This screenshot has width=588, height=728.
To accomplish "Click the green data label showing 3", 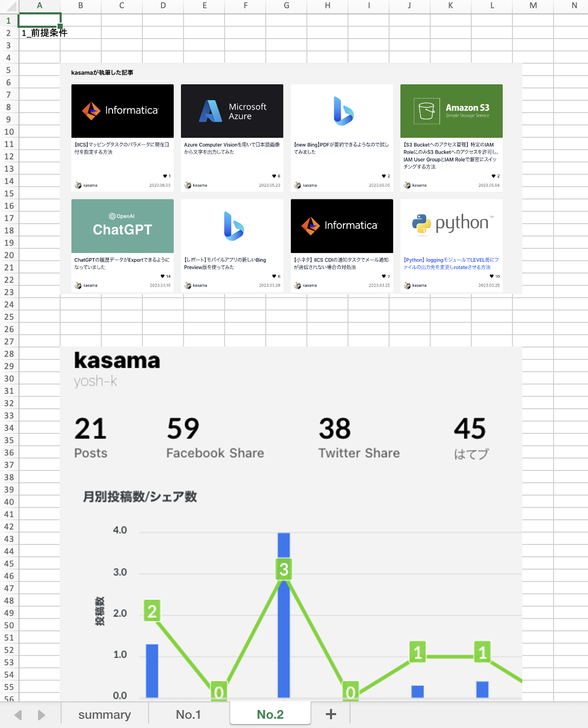I will point(284,570).
